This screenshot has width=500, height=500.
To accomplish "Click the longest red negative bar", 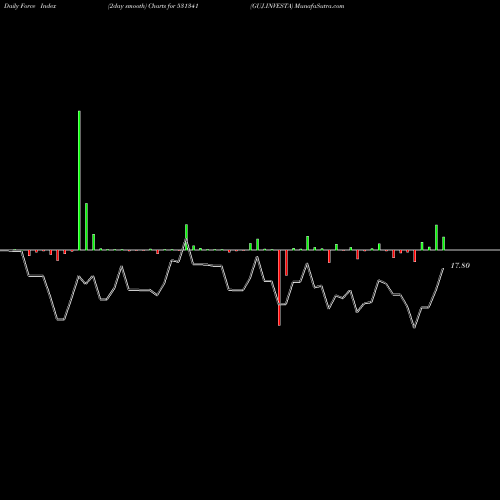I will click(x=279, y=288).
